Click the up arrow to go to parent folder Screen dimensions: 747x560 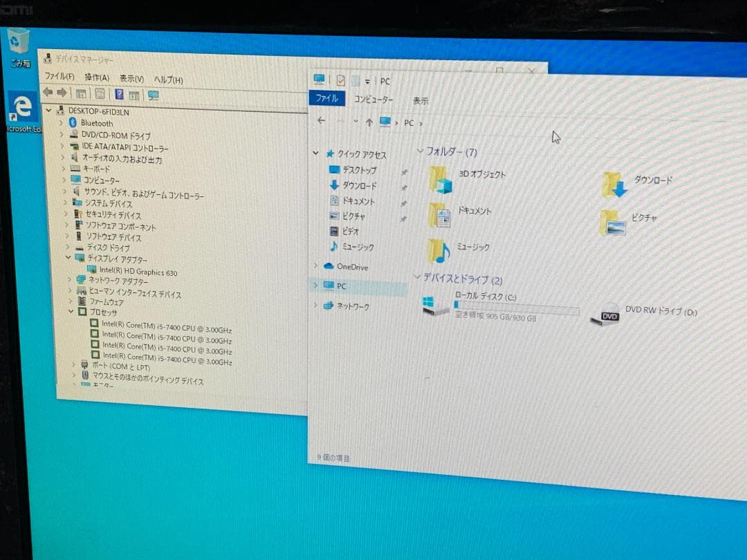pyautogui.click(x=371, y=122)
